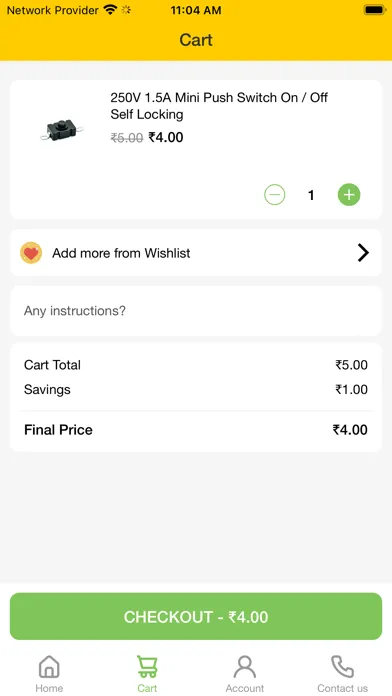The image size is (392, 696).
Task: Tap the Contact us phone icon
Action: 342,667
